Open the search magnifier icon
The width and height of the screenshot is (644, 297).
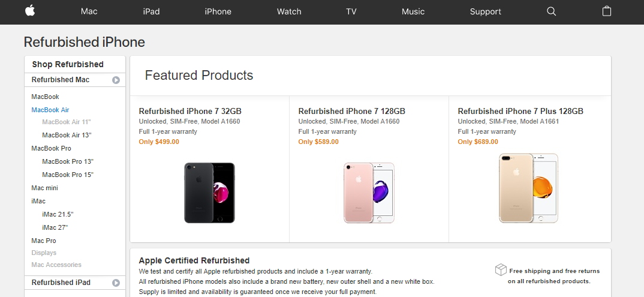click(551, 11)
